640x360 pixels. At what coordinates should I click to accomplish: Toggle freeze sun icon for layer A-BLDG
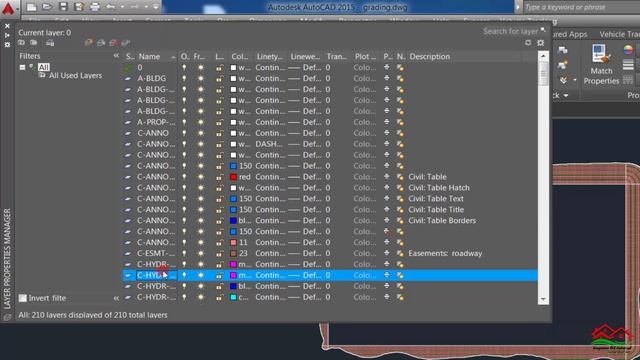tap(201, 78)
